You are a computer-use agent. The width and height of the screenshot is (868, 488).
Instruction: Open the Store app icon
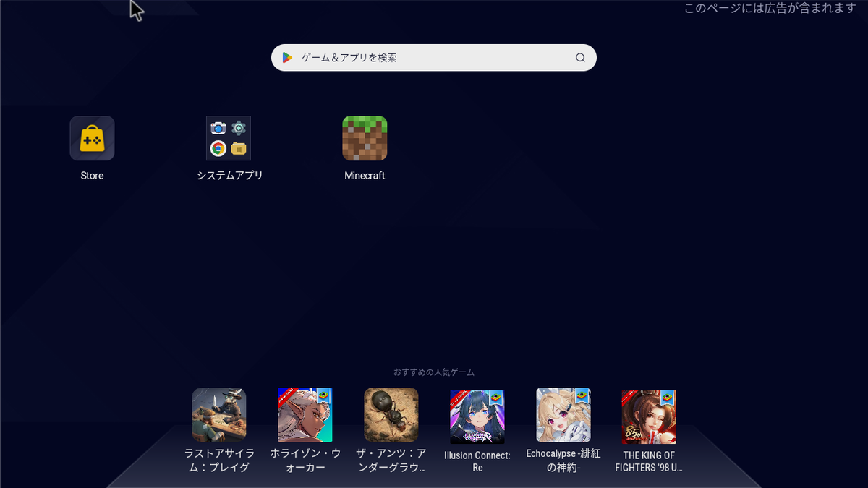(x=92, y=138)
